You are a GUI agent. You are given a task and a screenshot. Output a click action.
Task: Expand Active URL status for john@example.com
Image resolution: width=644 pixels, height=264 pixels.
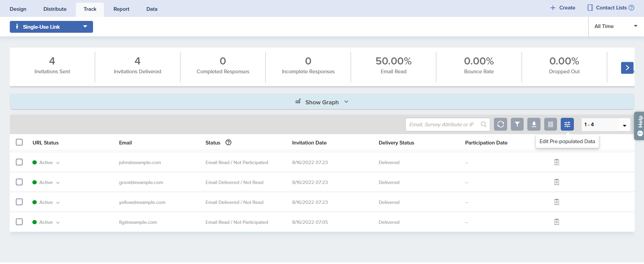point(58,163)
